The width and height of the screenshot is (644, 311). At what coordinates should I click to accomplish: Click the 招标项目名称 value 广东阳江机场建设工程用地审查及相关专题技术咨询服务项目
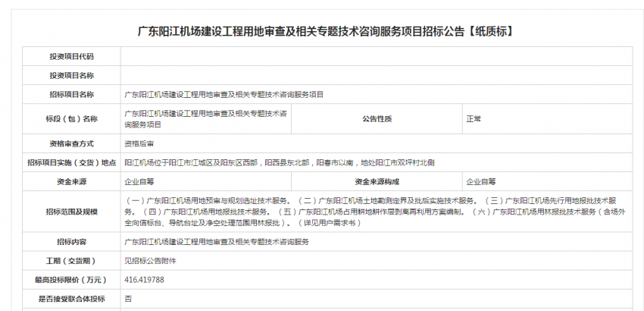(224, 95)
